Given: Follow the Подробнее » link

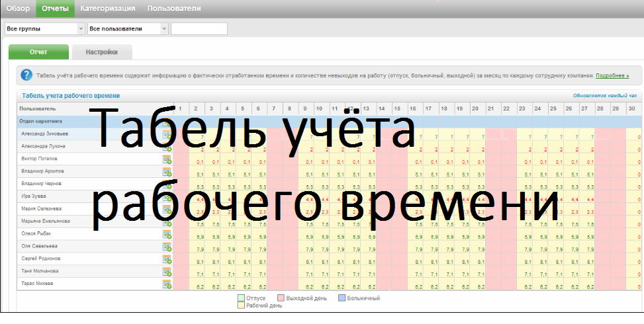Looking at the screenshot, I should (612, 75).
